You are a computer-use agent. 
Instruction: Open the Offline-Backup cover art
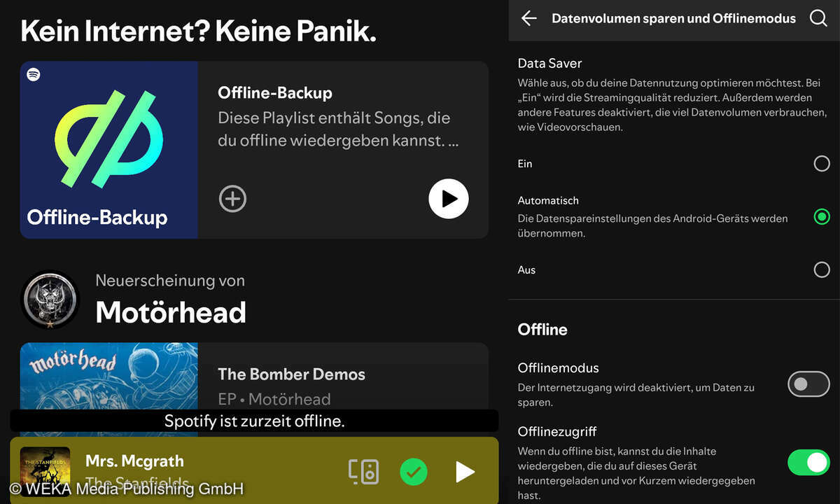[109, 150]
